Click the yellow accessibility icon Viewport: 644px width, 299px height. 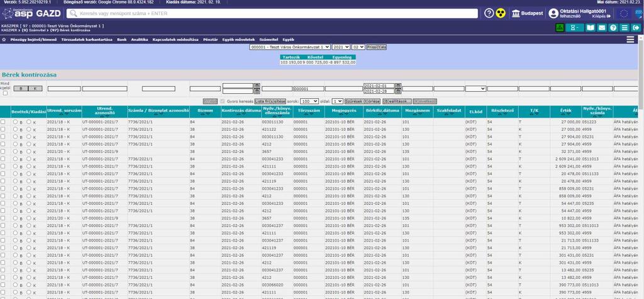(x=500, y=13)
